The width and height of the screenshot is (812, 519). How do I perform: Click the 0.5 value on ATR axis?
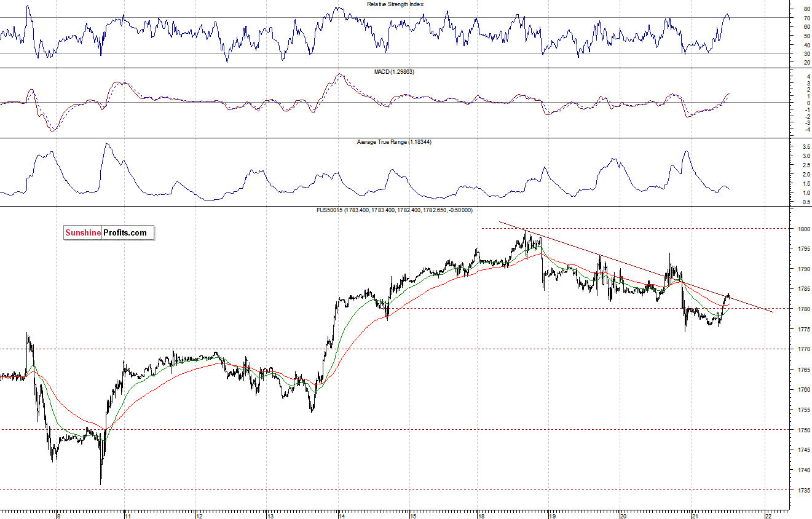805,202
